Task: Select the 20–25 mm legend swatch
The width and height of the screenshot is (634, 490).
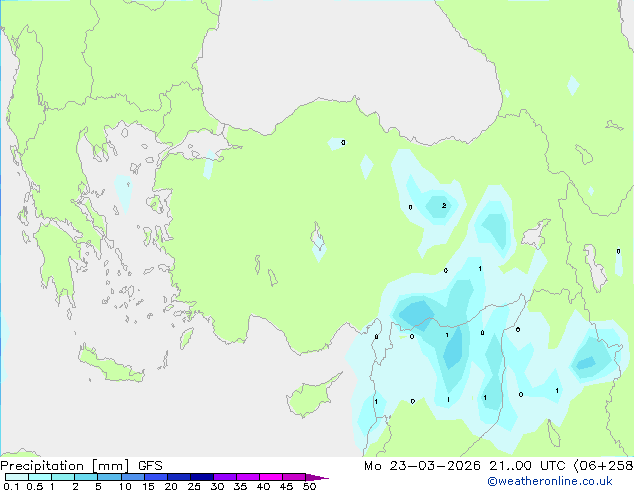Action: 179,477
